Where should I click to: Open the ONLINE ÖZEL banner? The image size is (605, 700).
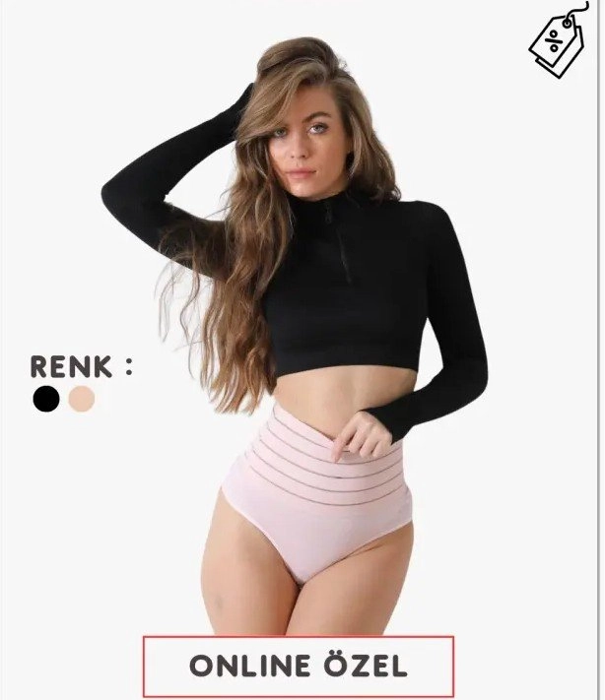tap(299, 667)
